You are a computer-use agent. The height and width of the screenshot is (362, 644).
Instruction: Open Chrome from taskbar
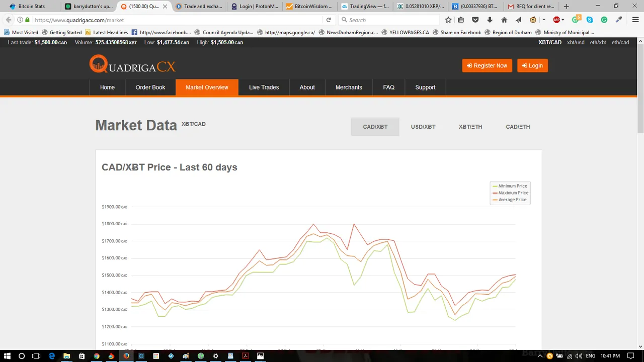(x=97, y=356)
